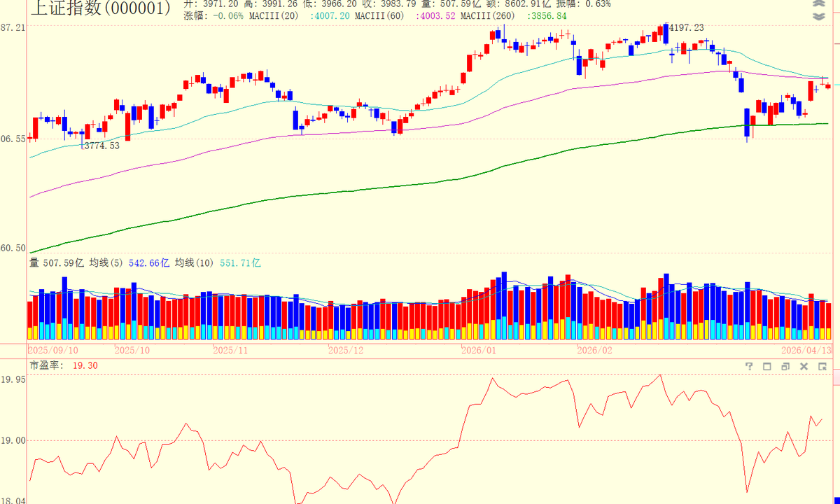Jump to the 2025/11 date marker
This screenshot has width=840, height=504.
pyautogui.click(x=231, y=350)
